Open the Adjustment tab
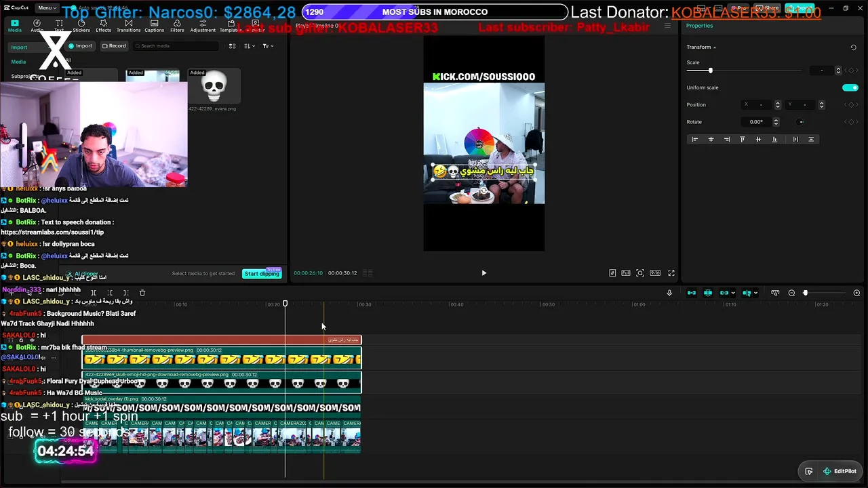This screenshot has width=868, height=488. coord(203,26)
